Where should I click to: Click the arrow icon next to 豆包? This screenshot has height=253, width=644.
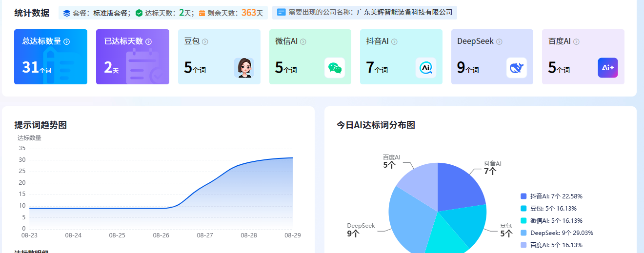coord(205,42)
